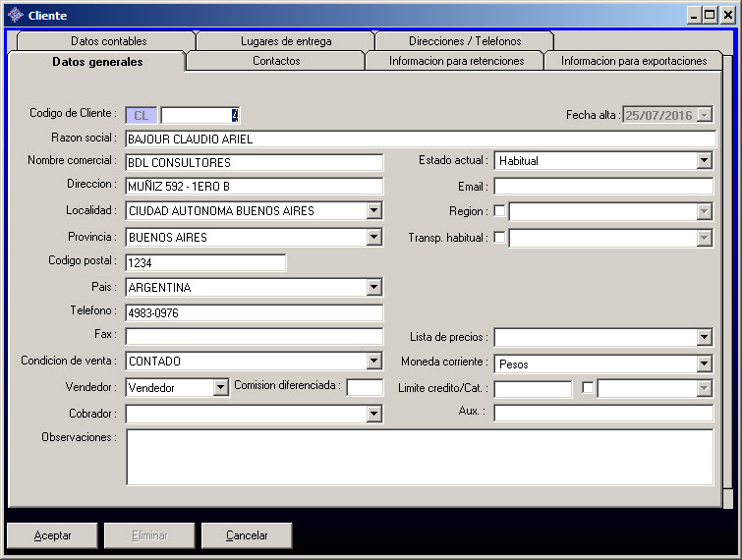Enable the Transp. habitual checkbox
This screenshot has height=560, width=742.
coord(500,238)
